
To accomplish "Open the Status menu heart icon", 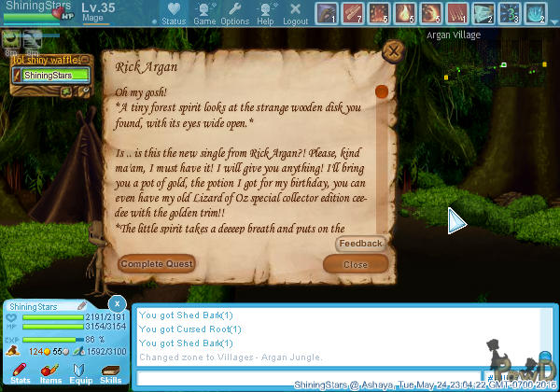I will click(x=173, y=12).
